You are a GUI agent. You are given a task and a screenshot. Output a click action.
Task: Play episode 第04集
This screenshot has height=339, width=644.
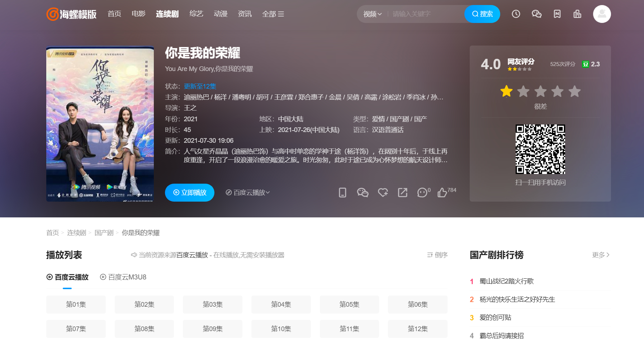(281, 305)
